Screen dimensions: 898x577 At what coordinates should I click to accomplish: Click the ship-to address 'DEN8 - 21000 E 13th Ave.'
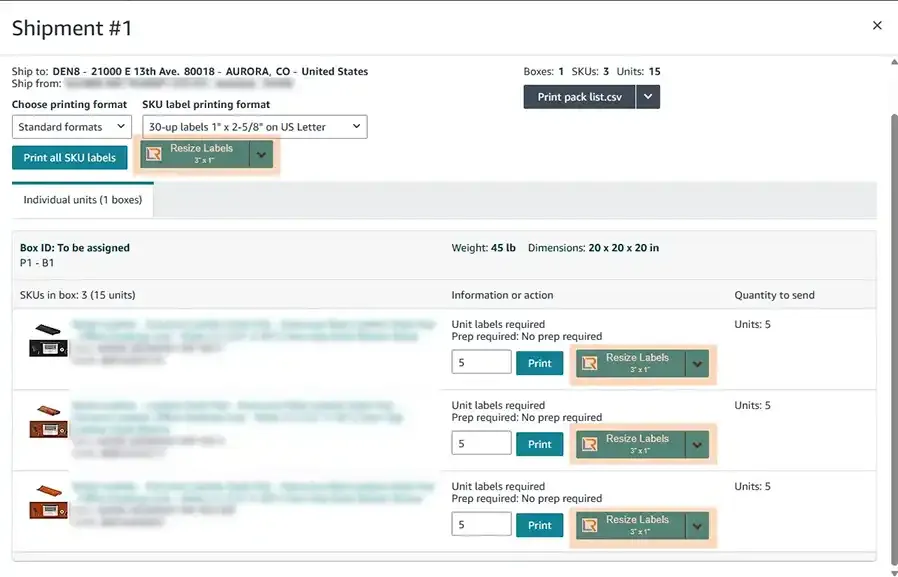pyautogui.click(x=116, y=72)
